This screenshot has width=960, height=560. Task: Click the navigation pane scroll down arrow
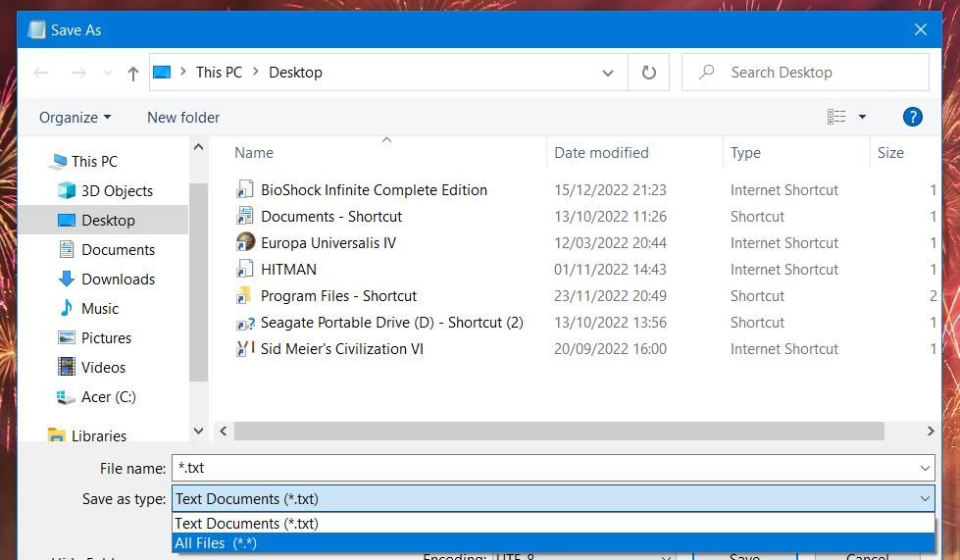coord(198,431)
